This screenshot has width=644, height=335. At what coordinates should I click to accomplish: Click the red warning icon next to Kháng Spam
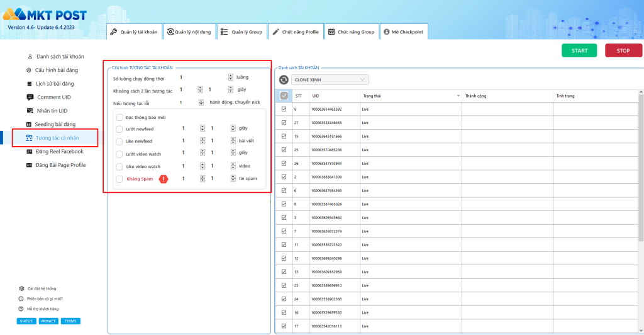tap(164, 179)
